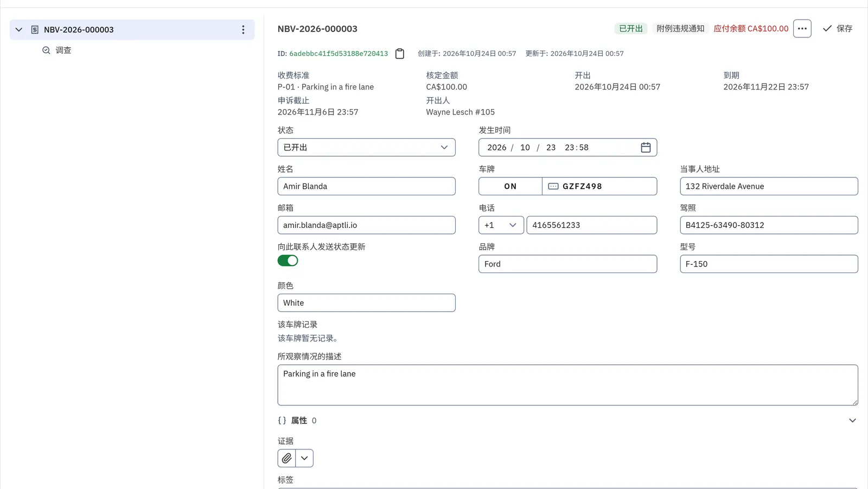This screenshot has height=489, width=868.
Task: Click the 颜色 field showing White
Action: click(x=366, y=303)
